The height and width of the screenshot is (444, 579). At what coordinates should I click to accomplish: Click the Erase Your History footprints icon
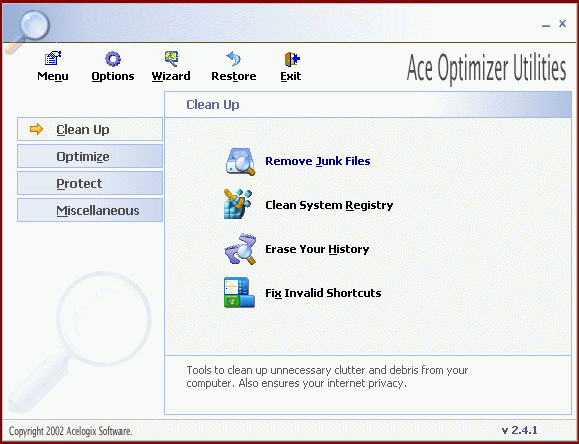240,249
